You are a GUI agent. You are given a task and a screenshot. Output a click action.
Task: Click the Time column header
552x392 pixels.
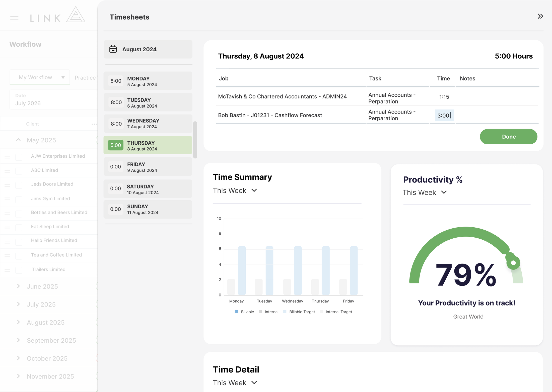pyautogui.click(x=443, y=78)
